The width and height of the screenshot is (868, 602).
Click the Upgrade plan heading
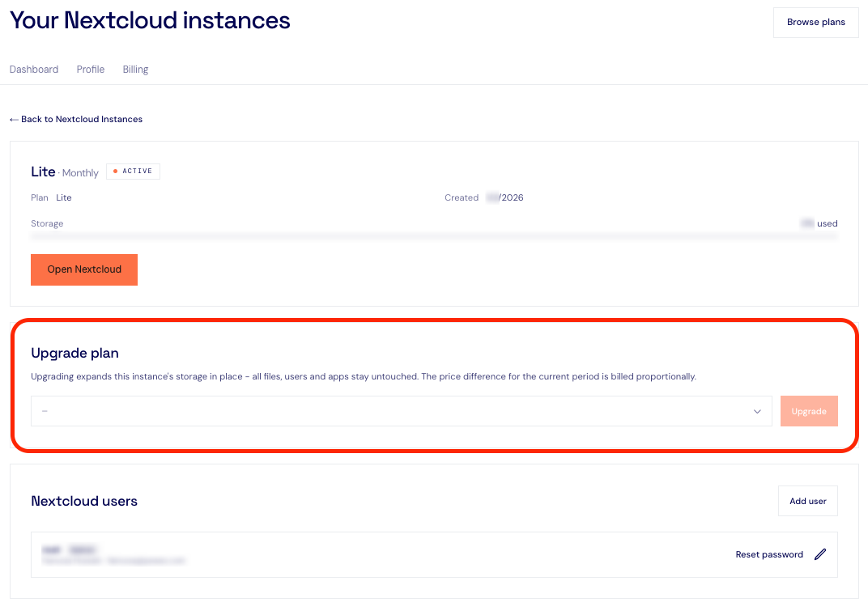tap(74, 353)
